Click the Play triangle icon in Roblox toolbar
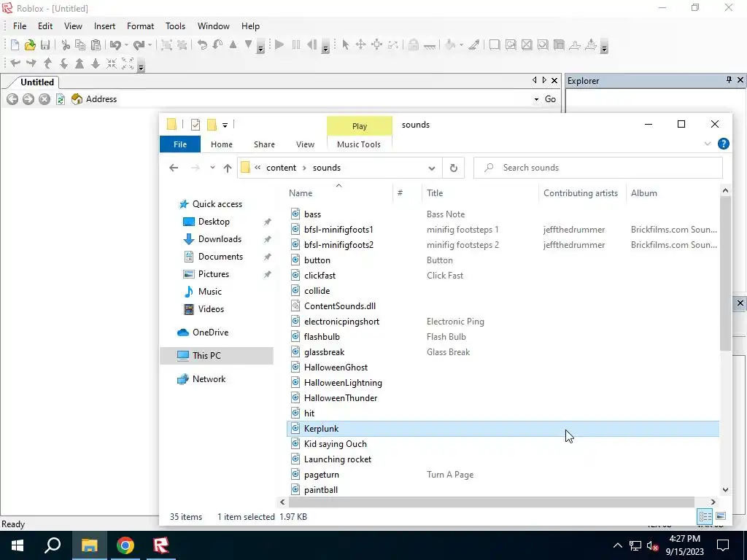The height and width of the screenshot is (560, 747). click(279, 44)
